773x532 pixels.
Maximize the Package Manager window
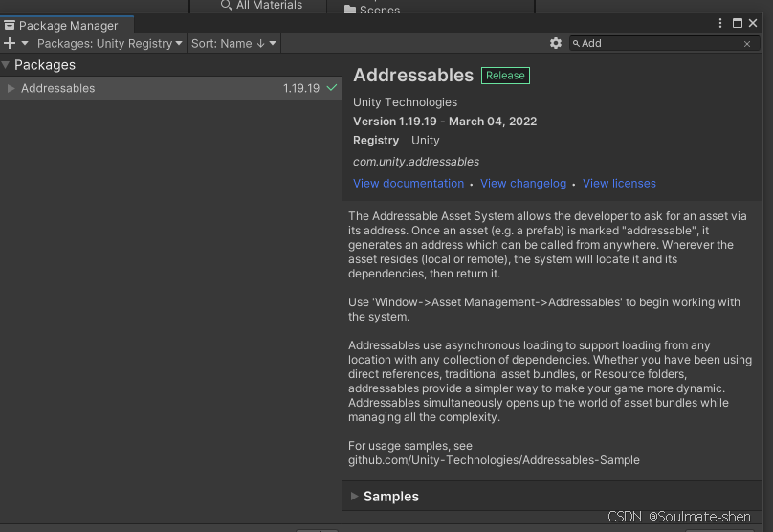pyautogui.click(x=738, y=23)
